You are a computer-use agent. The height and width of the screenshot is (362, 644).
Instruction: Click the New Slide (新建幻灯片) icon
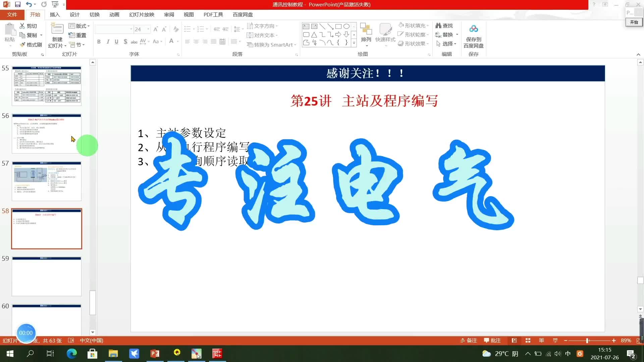[x=57, y=29]
